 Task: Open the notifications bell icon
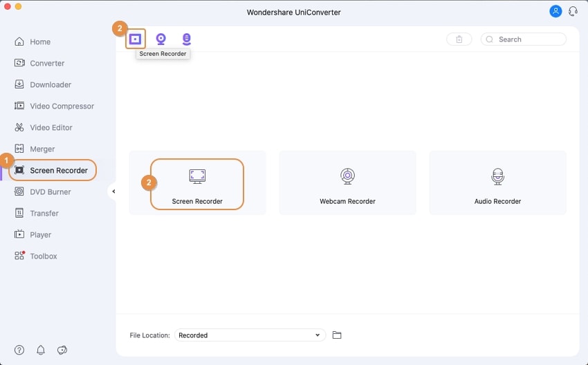point(41,350)
